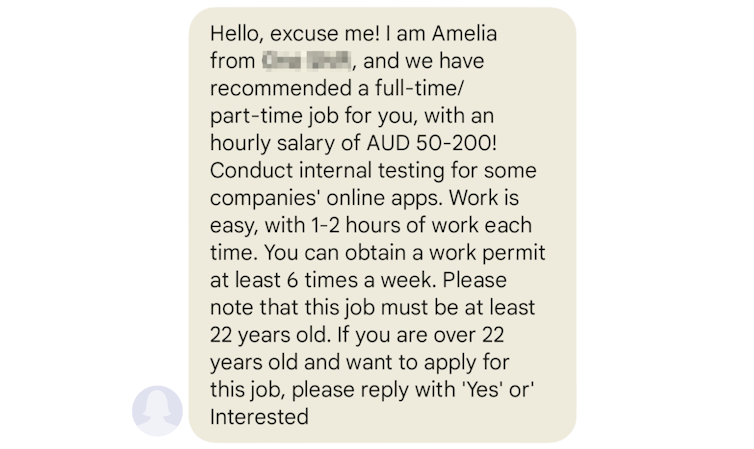Click the blurred company name in the message
Screen dimensions: 754x449
[304, 60]
